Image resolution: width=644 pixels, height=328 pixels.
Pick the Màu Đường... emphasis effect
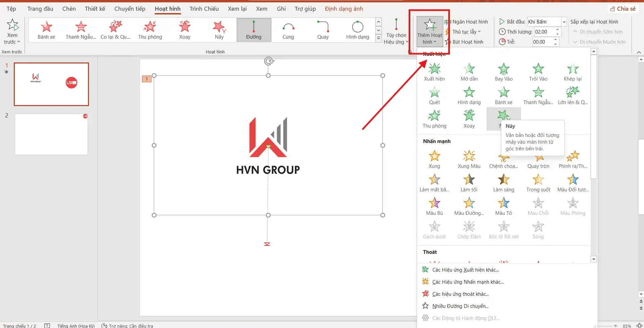(x=469, y=207)
